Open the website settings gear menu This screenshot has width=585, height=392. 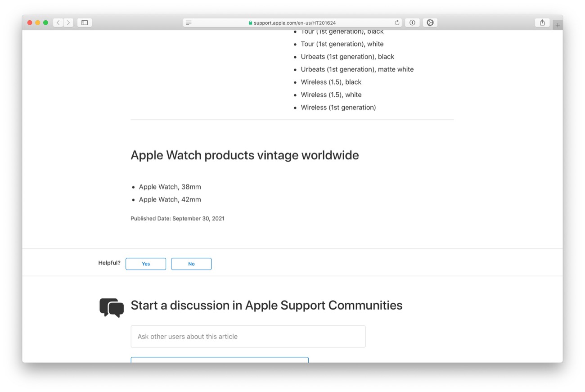pyautogui.click(x=430, y=22)
